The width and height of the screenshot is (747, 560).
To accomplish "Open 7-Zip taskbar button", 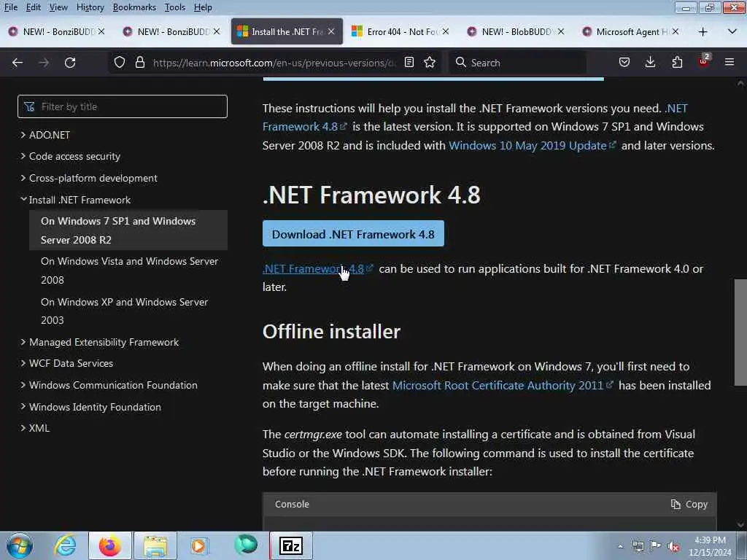I will [291, 545].
